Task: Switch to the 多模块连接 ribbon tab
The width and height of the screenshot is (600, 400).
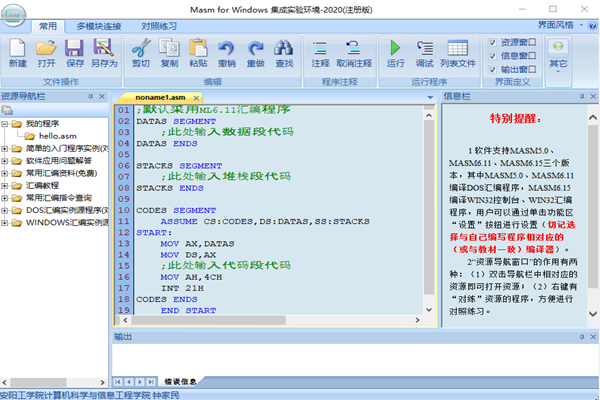Action: coord(99,26)
